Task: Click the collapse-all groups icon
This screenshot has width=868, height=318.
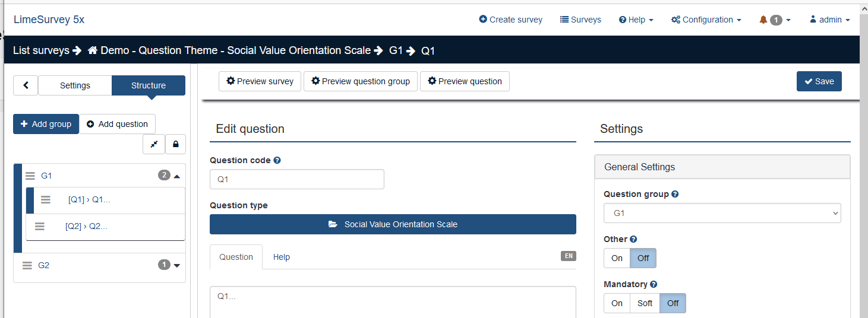Action: [154, 144]
